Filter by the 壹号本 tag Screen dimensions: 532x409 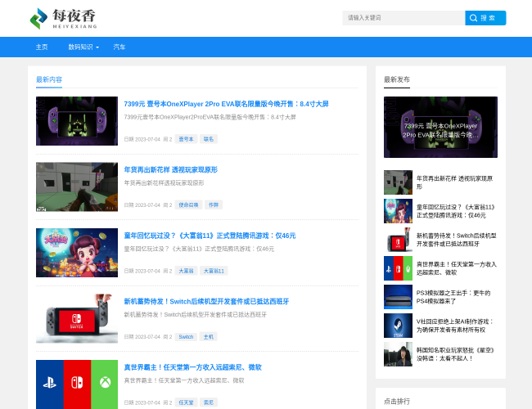coord(186,139)
